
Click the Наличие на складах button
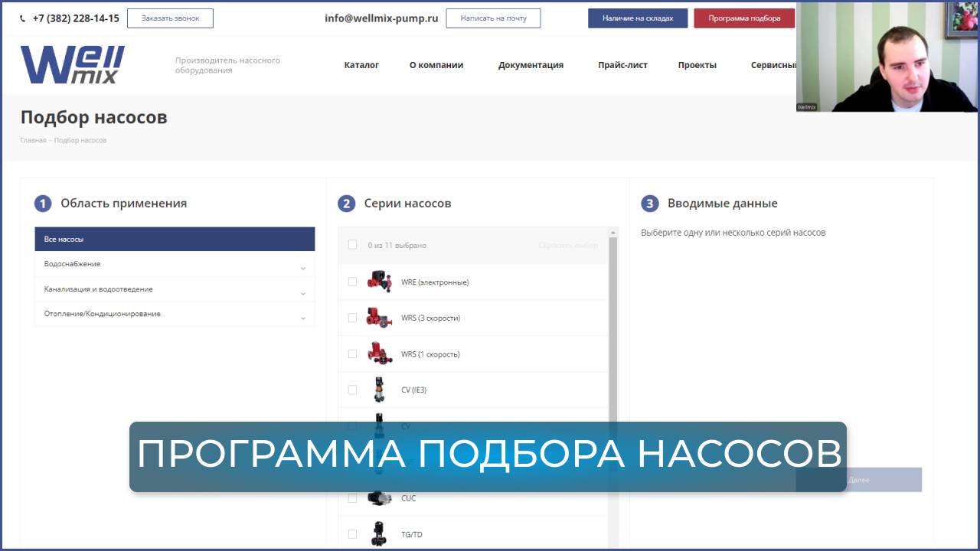coord(638,18)
